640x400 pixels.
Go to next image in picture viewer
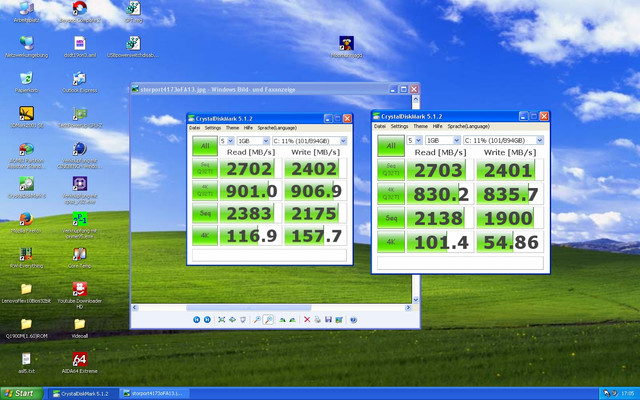pos(207,320)
